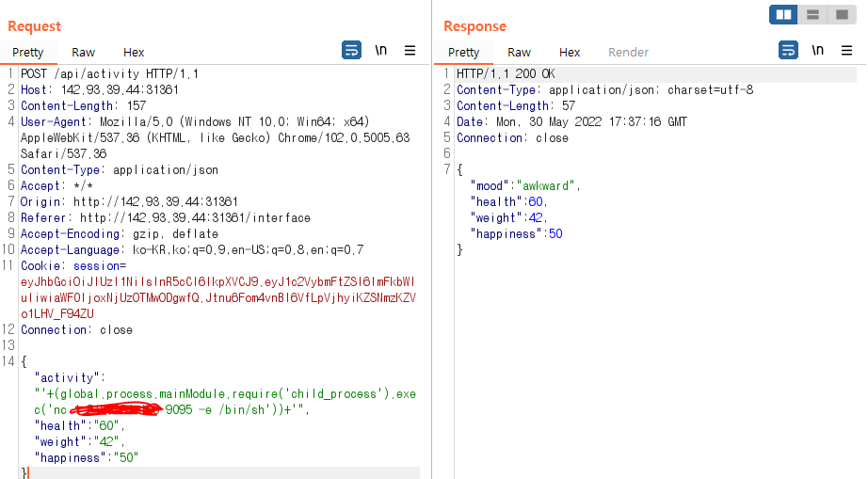This screenshot has height=479, width=868.
Task: Click the "mood":"awkward" response entry
Action: [524, 185]
